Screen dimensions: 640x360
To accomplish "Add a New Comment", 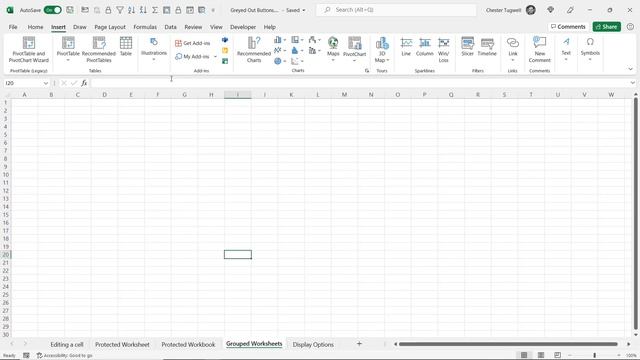I will pos(540,50).
